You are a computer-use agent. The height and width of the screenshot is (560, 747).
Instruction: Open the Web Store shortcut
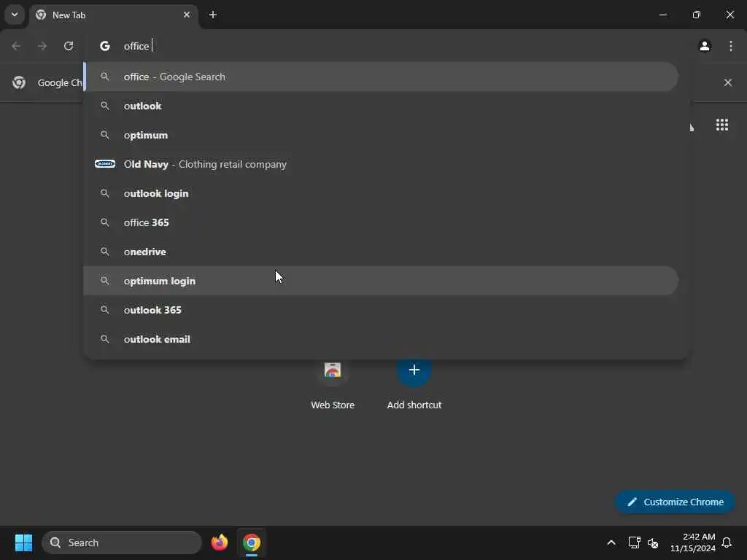point(333,385)
